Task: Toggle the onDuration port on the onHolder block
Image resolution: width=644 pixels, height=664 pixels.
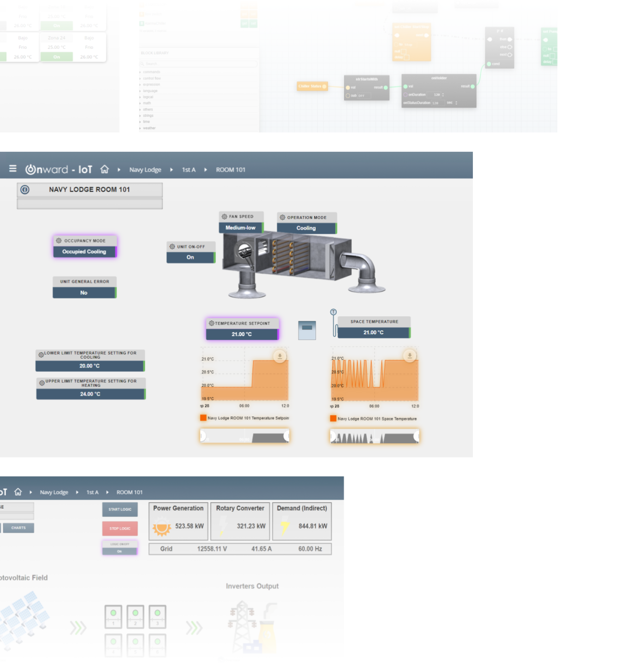Action: click(405, 95)
